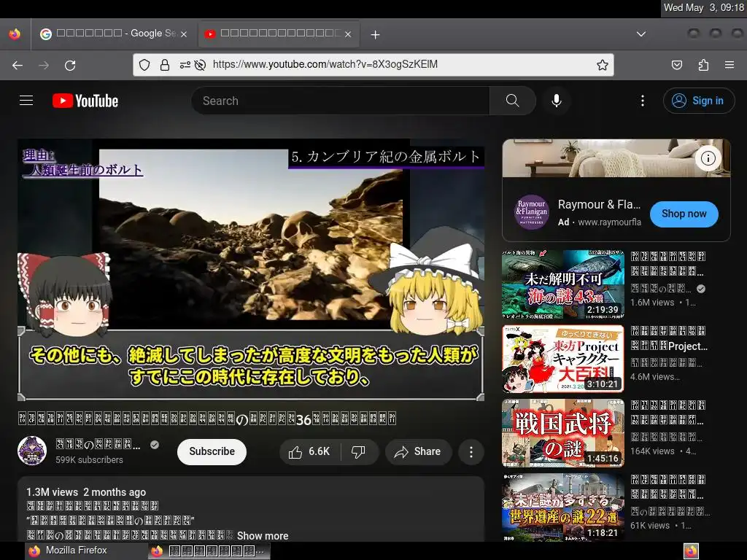This screenshot has height=560, width=747.
Task: Show site security padlock info
Action: [165, 65]
